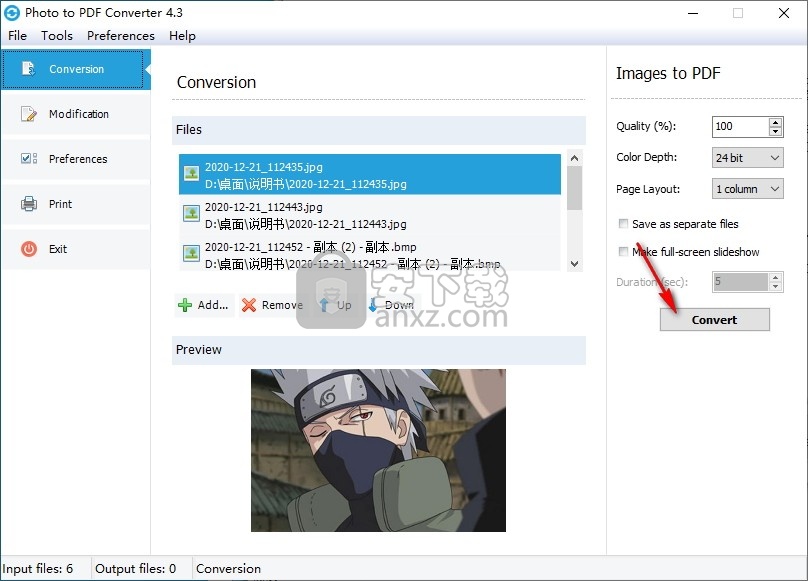Click the Modification pencil icon
Screen dimensions: 808x581
pyautogui.click(x=28, y=114)
